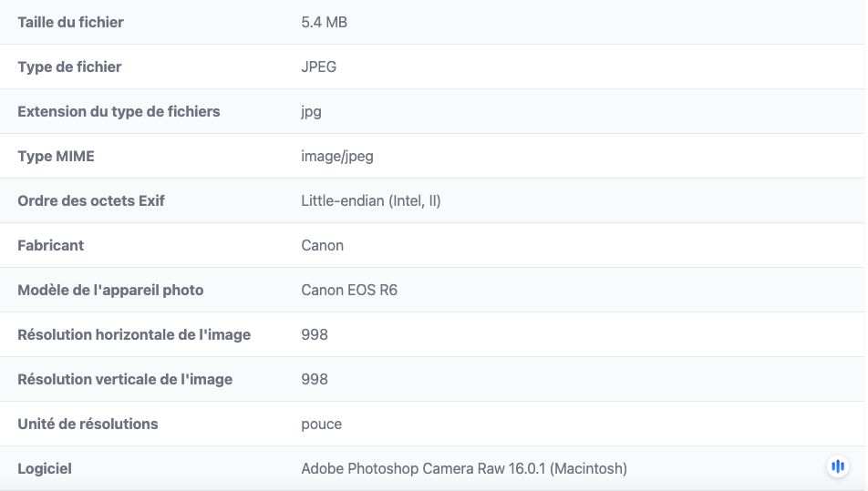The width and height of the screenshot is (868, 491).
Task: Click the 5.4 MB file size value
Action: (324, 22)
